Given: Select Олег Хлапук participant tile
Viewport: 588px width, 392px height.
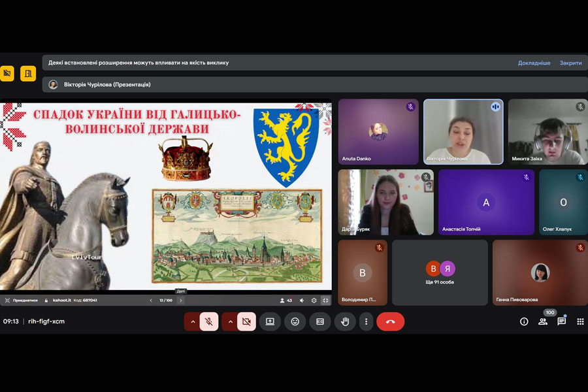Looking at the screenshot, I should (563, 202).
